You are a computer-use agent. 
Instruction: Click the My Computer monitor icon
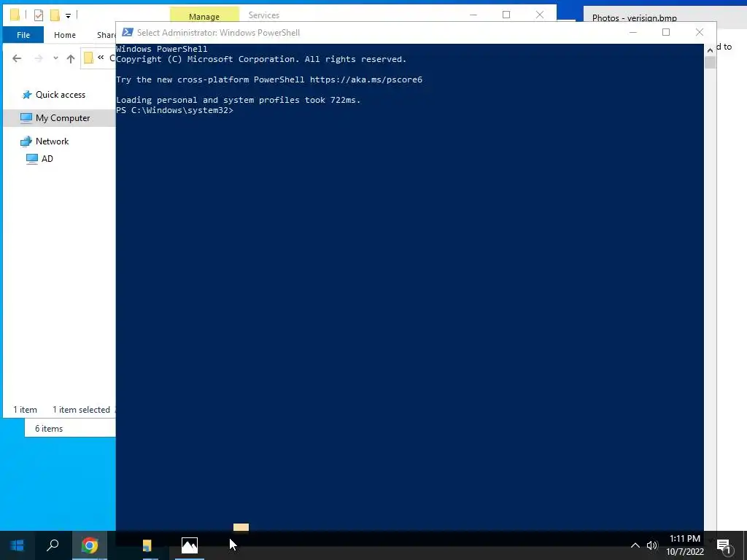click(26, 117)
